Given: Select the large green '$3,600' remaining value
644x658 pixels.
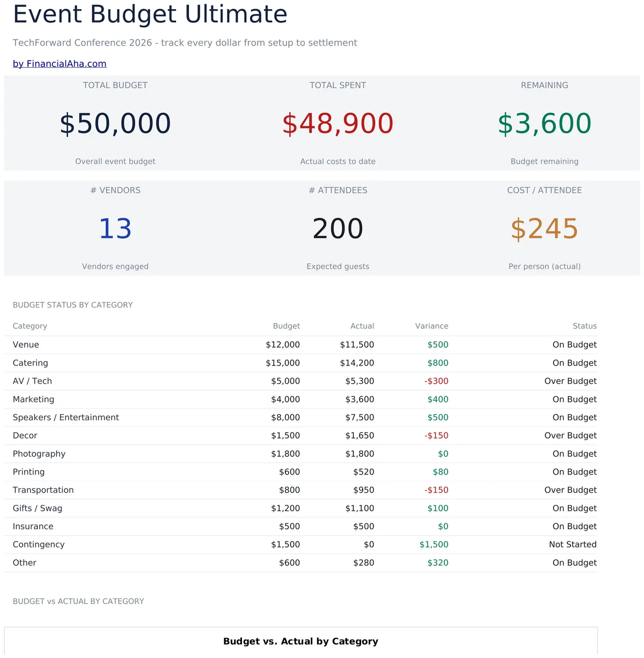Looking at the screenshot, I should (x=545, y=123).
